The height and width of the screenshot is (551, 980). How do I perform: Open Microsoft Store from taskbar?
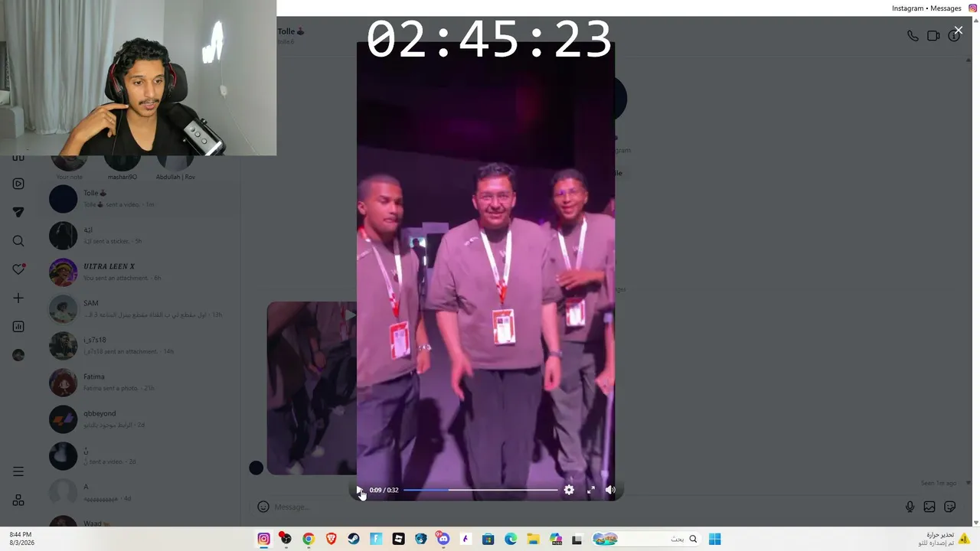[488, 539]
